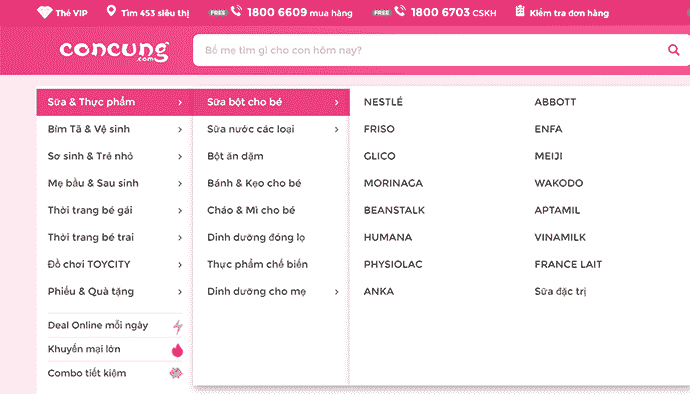Click the lightning icon for Deal Online
The width and height of the screenshot is (690, 394).
point(177,326)
